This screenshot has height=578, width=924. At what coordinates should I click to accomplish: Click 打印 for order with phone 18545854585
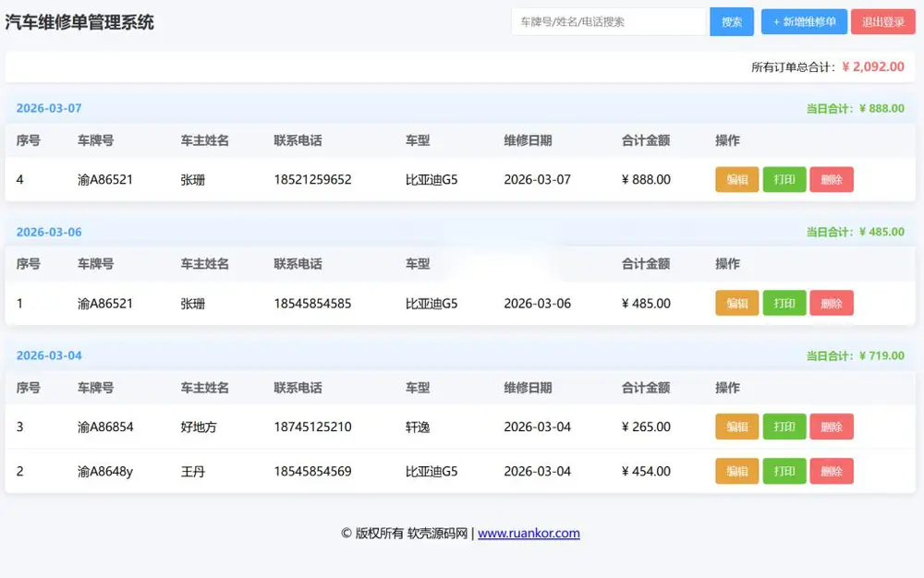click(x=784, y=303)
